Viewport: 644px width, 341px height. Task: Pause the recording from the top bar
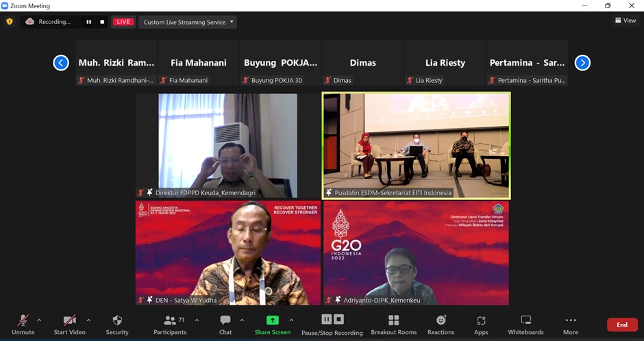tap(88, 22)
